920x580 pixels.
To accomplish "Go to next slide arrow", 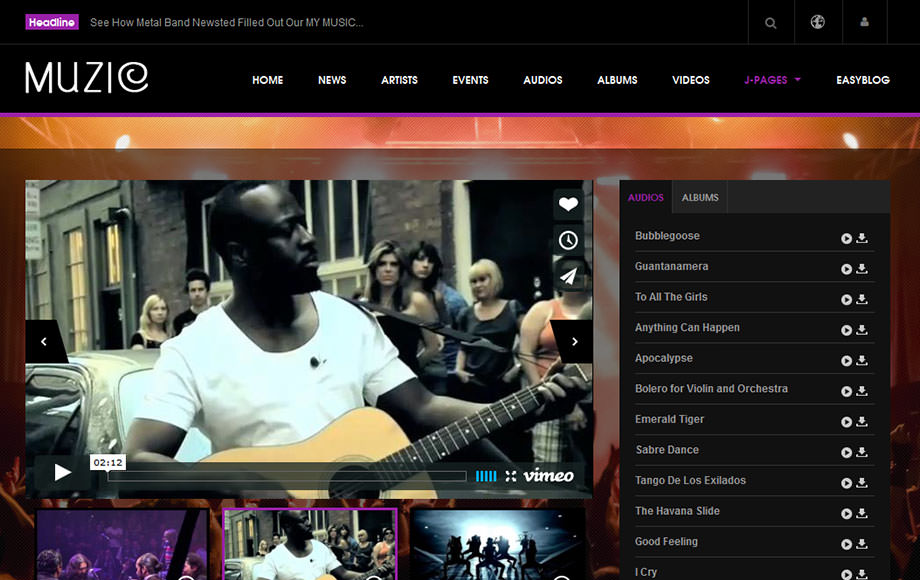I will (574, 342).
